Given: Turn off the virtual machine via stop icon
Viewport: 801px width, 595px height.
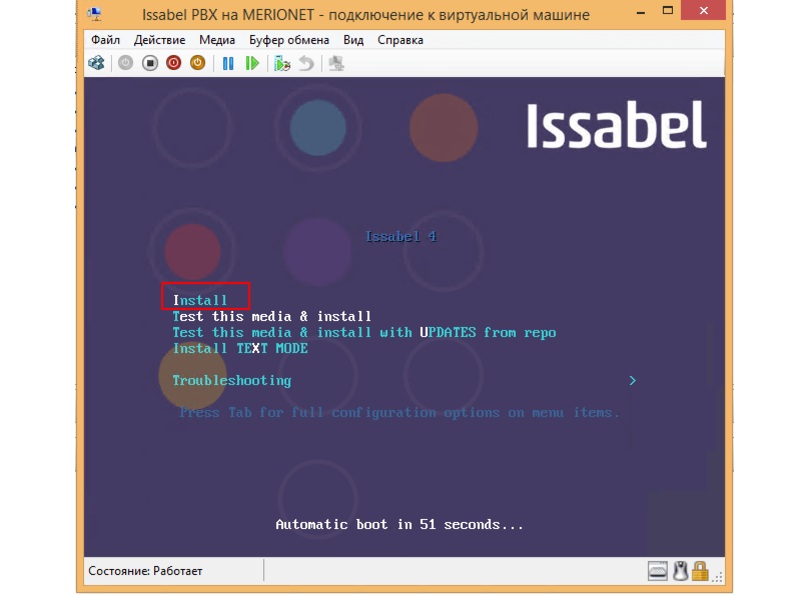Looking at the screenshot, I should (x=150, y=63).
